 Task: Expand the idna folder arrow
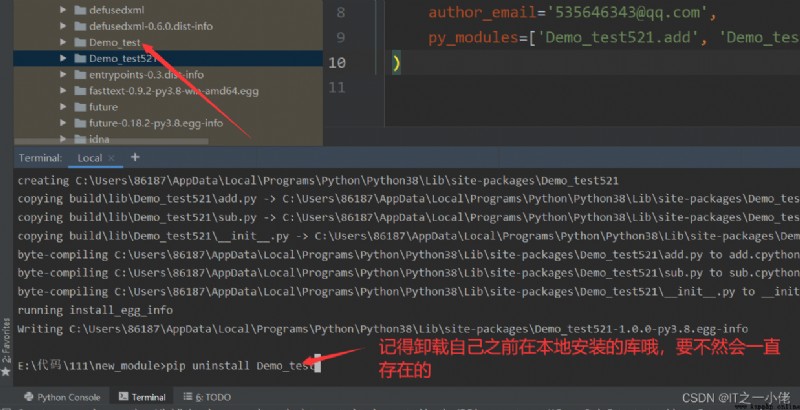click(63, 139)
